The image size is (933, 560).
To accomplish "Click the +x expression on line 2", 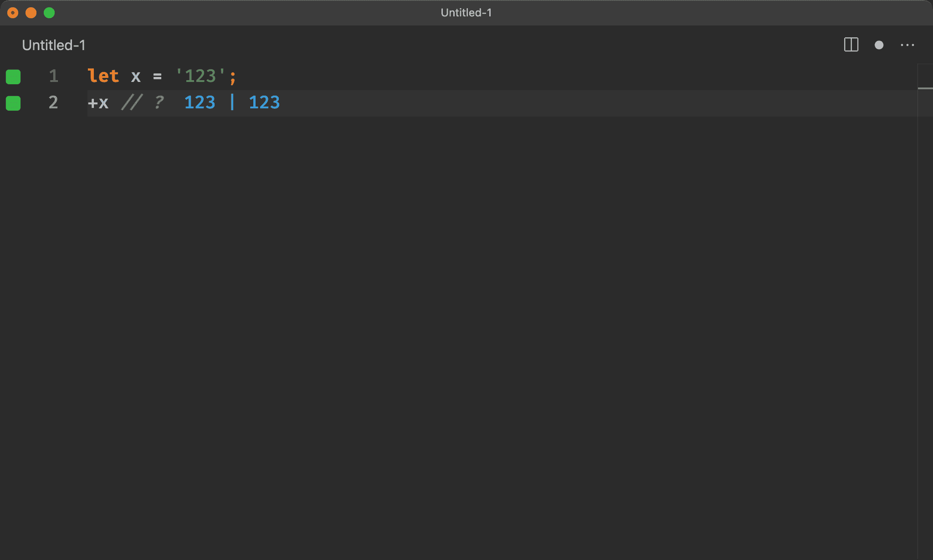I will (98, 103).
